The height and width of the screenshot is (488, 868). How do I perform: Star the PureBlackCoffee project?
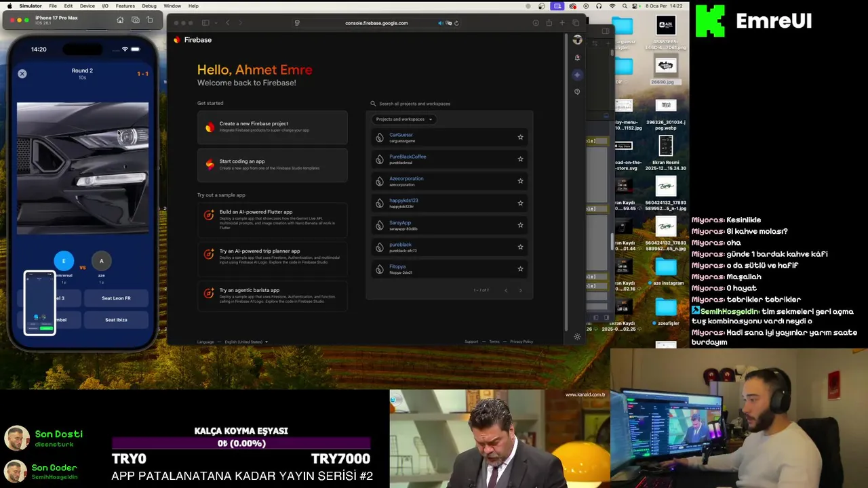click(x=520, y=159)
